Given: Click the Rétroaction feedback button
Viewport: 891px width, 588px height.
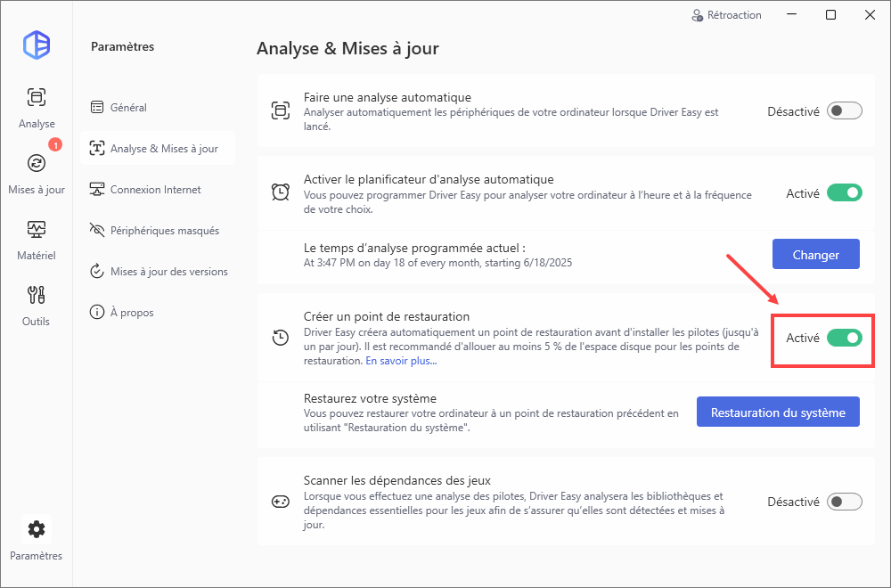Looking at the screenshot, I should 726,15.
